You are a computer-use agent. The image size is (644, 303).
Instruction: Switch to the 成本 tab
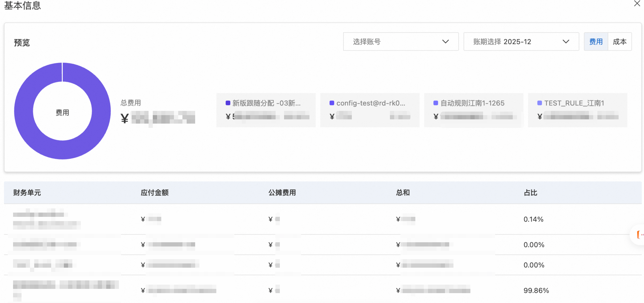coord(619,41)
